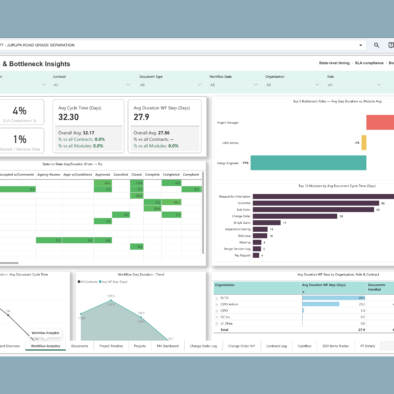
Task: Click the Change Order module bar
Action: [295, 216]
